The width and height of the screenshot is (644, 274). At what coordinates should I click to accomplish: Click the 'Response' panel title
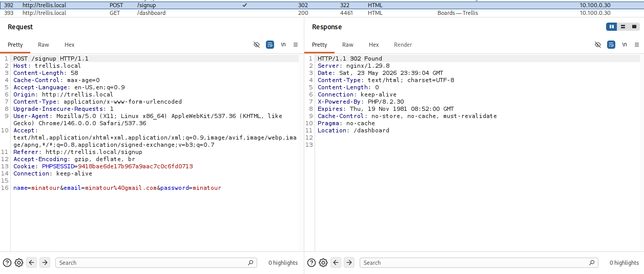[327, 27]
